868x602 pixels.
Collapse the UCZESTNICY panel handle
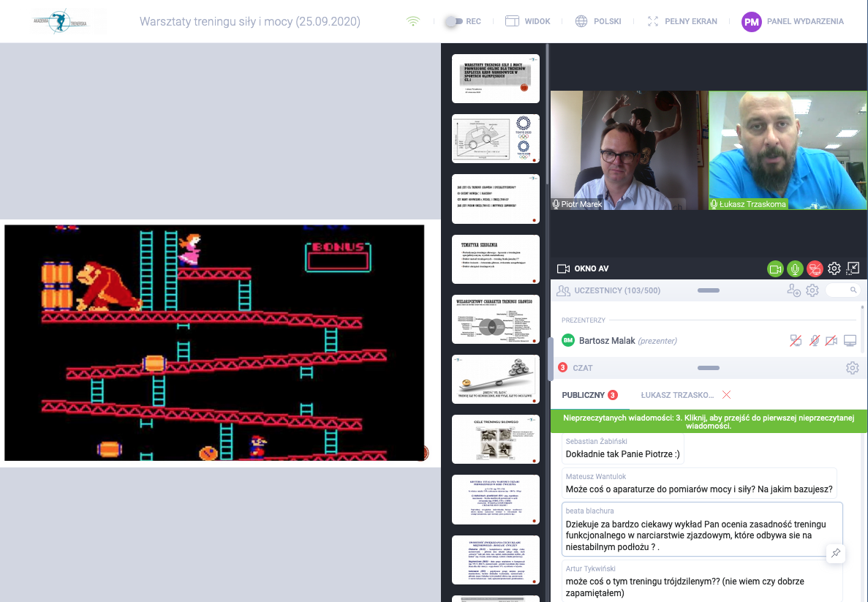(x=709, y=290)
